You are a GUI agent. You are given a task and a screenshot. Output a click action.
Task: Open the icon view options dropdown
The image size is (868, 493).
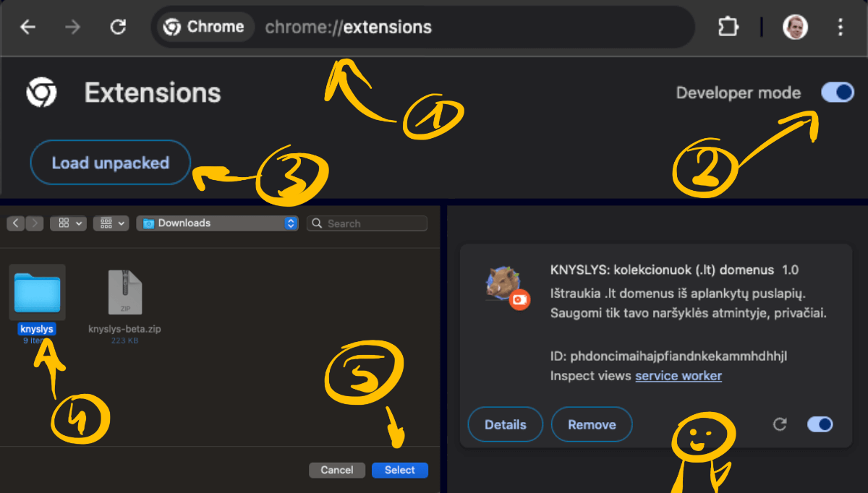click(68, 223)
